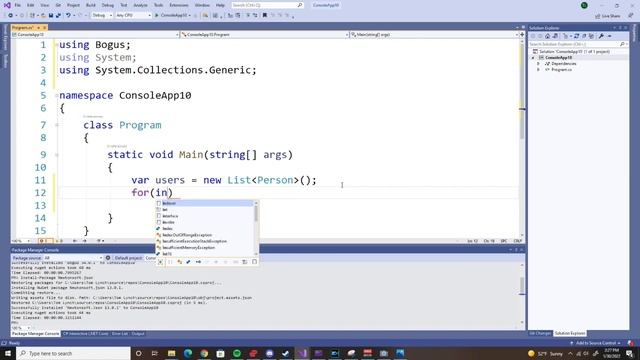
Task: Open File Explorer from the Windows taskbar
Action: point(171,353)
